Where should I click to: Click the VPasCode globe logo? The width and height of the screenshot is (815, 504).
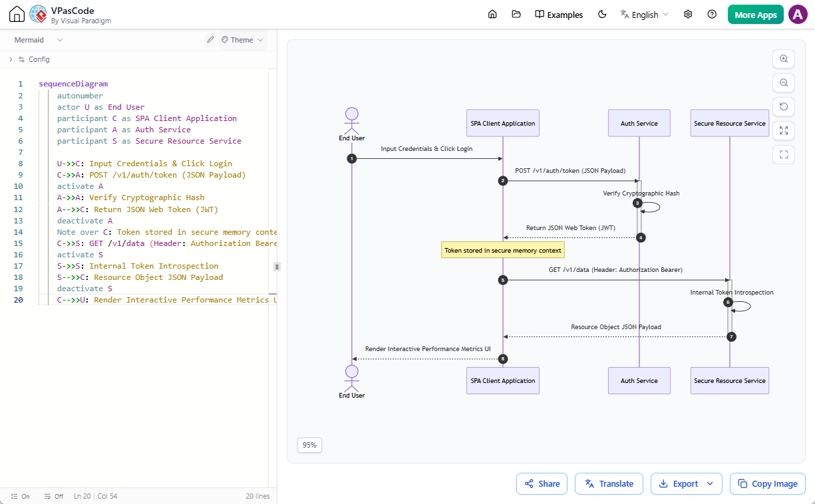coord(39,14)
